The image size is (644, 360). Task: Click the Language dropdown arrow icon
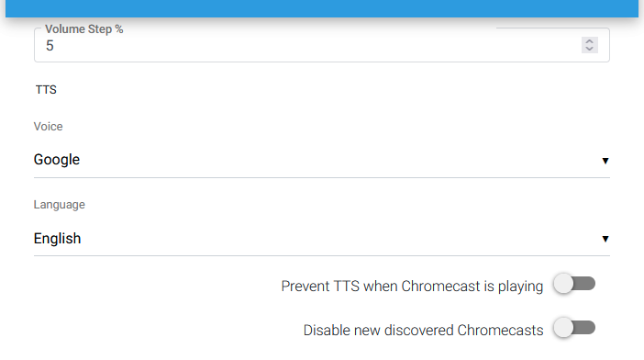(x=605, y=239)
